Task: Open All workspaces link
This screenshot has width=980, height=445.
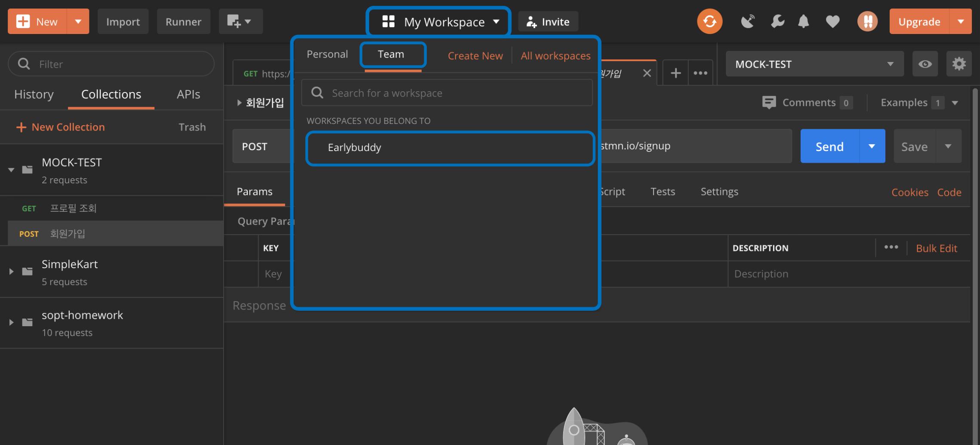Action: [x=555, y=56]
